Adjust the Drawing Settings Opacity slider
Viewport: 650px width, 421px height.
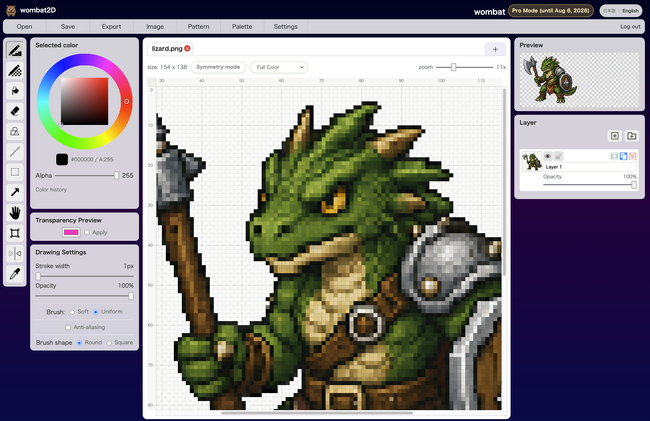[x=85, y=296]
